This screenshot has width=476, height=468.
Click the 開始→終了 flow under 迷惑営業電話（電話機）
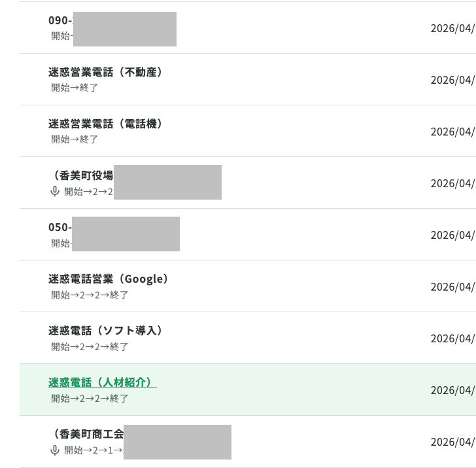tap(75, 139)
